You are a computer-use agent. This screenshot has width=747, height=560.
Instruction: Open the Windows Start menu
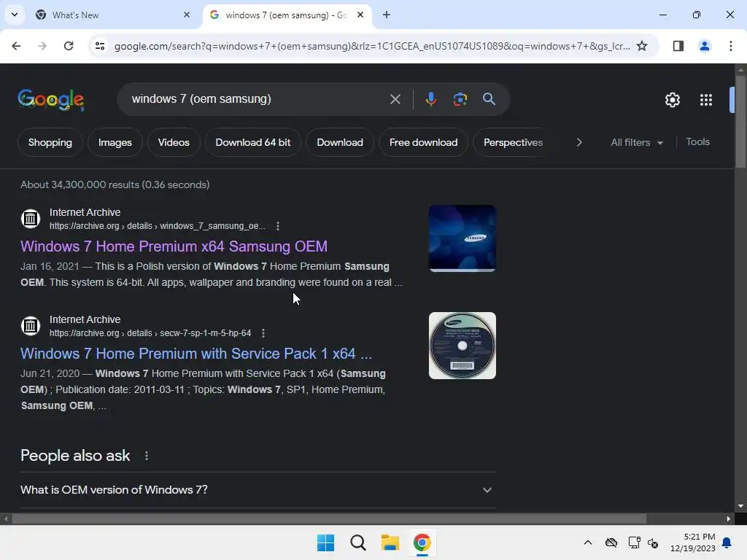coord(326,542)
